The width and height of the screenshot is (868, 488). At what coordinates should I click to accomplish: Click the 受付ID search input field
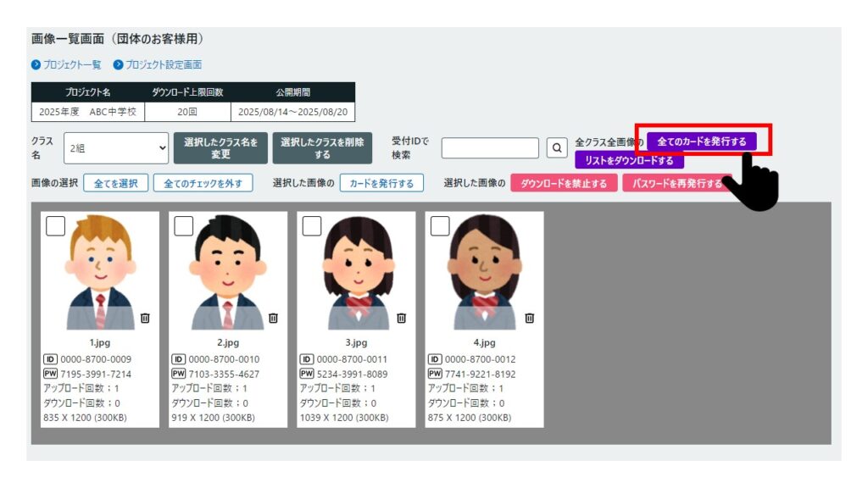tap(490, 148)
